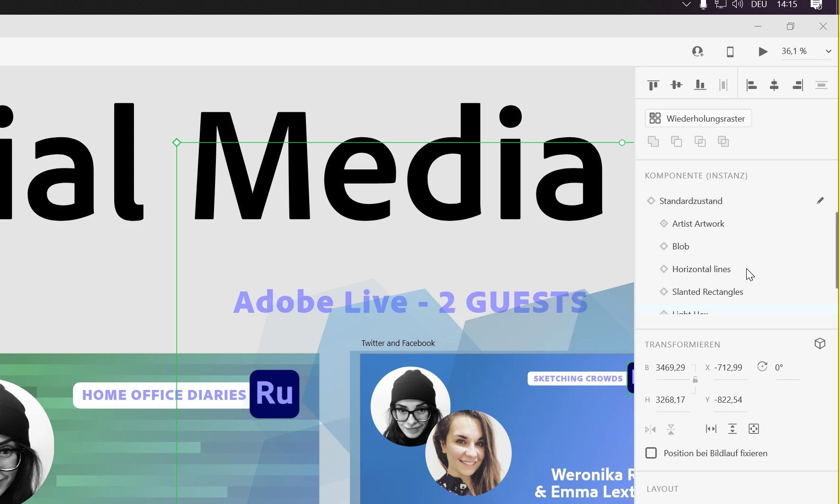Start desktop preview play button
Image resolution: width=840 pixels, height=504 pixels.
click(x=763, y=52)
